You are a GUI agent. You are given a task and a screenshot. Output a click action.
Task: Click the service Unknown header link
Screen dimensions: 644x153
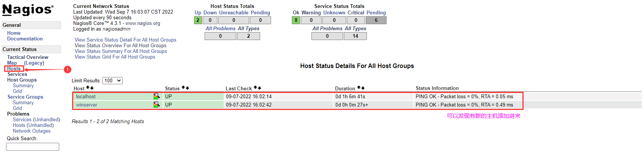pos(334,12)
